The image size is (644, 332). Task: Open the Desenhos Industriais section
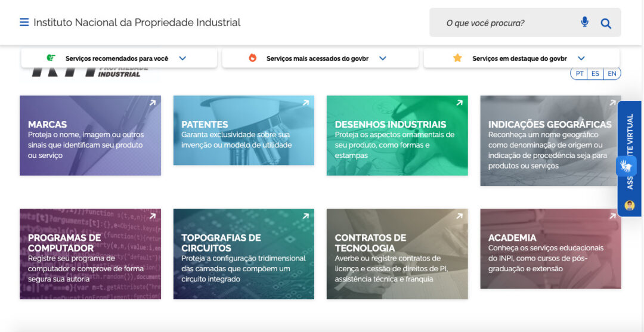click(x=397, y=136)
